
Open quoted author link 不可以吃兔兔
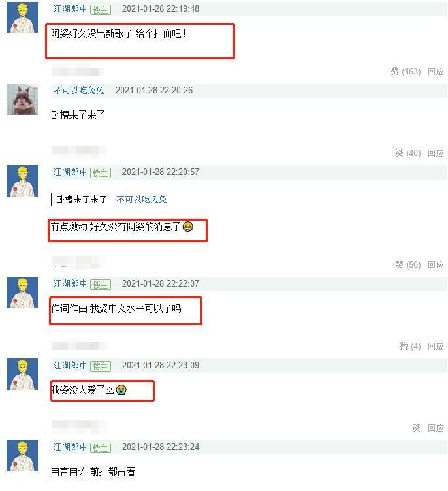click(142, 200)
